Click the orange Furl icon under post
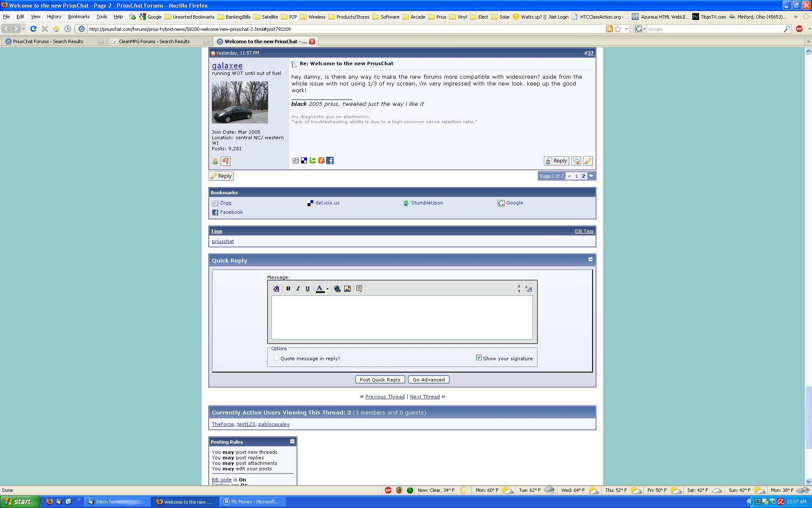 321,160
